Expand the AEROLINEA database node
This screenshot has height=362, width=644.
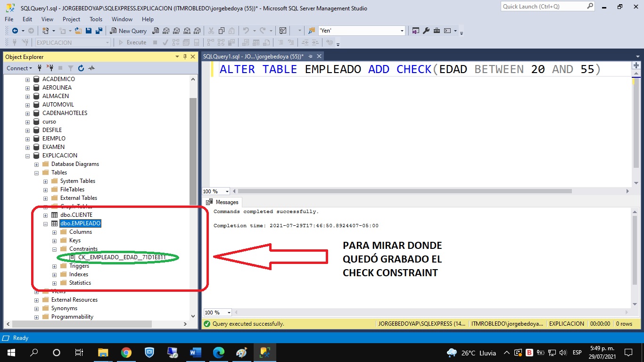pos(27,88)
